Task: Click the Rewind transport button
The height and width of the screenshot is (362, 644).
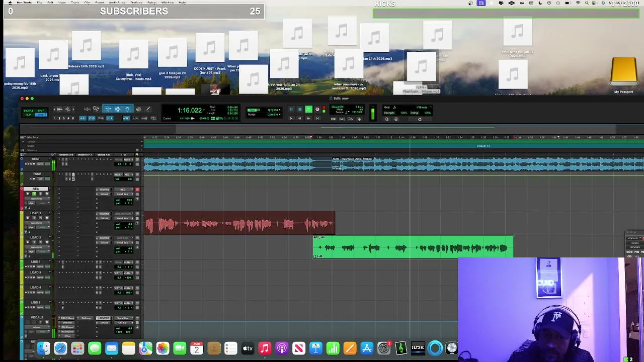Action: 300,118
